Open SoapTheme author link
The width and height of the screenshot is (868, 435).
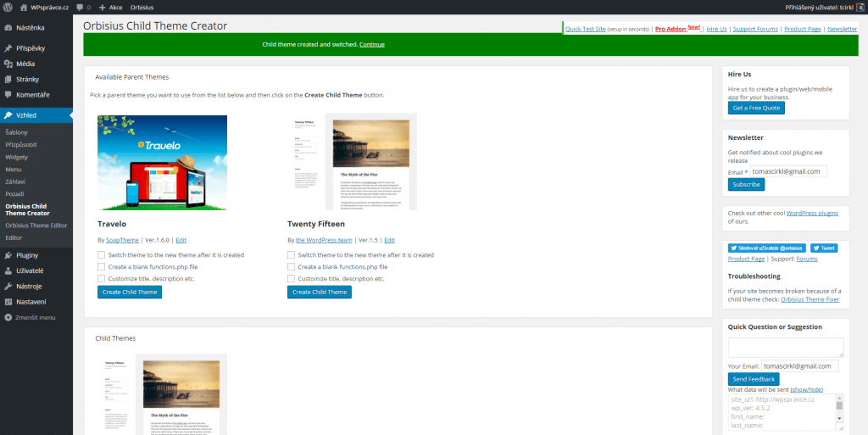[x=121, y=240]
